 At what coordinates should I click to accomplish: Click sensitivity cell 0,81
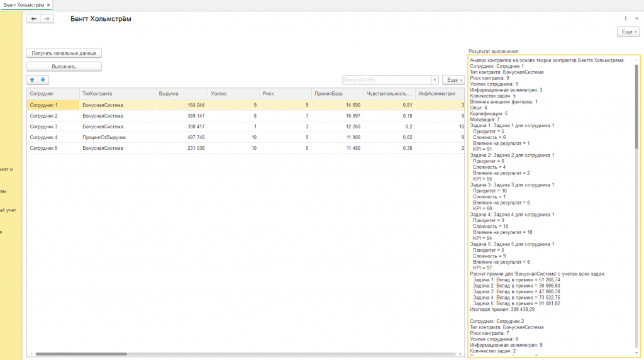tap(389, 105)
